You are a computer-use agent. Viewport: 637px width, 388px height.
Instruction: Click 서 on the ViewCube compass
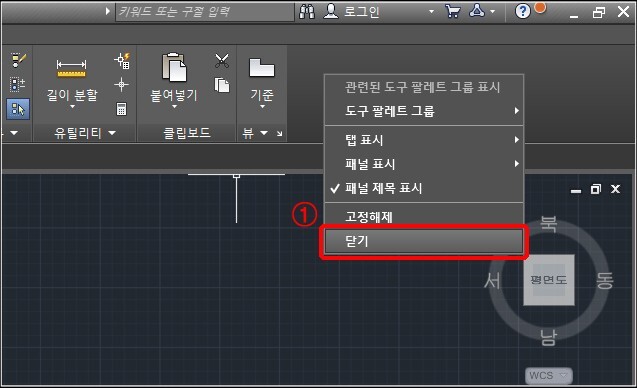tap(492, 280)
